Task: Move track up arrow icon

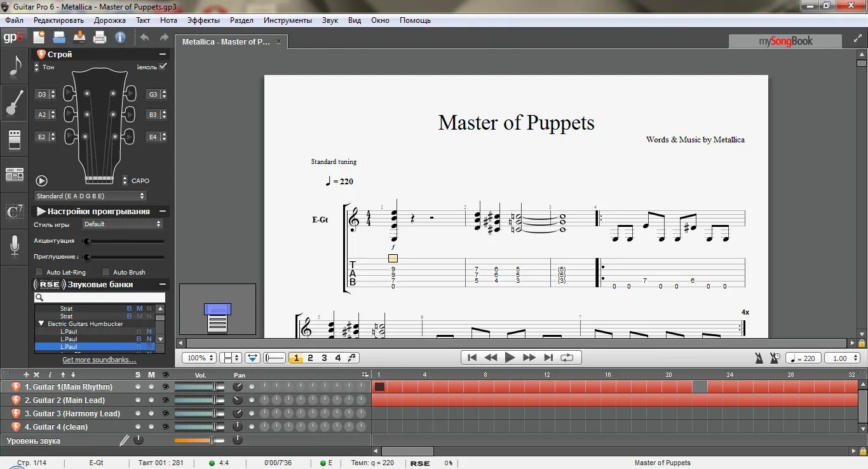Action: [x=64, y=375]
